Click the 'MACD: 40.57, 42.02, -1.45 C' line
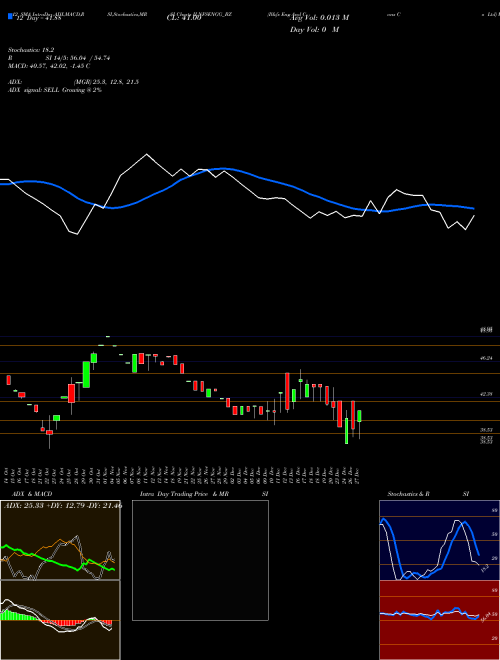Image resolution: width=500 pixels, height=660 pixels. tap(49, 66)
